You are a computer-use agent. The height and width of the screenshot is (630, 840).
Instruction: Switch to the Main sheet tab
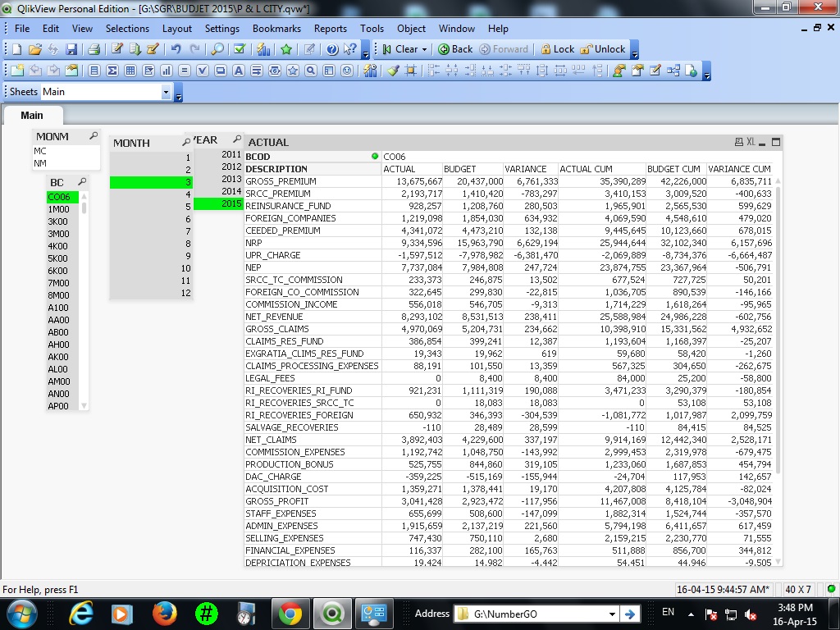pyautogui.click(x=32, y=115)
